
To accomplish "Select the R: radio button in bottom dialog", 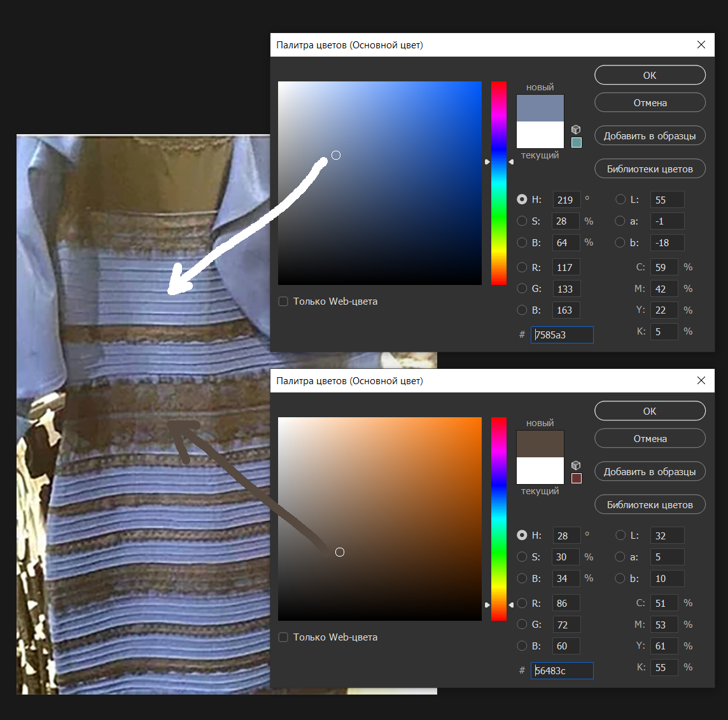I will click(x=522, y=603).
